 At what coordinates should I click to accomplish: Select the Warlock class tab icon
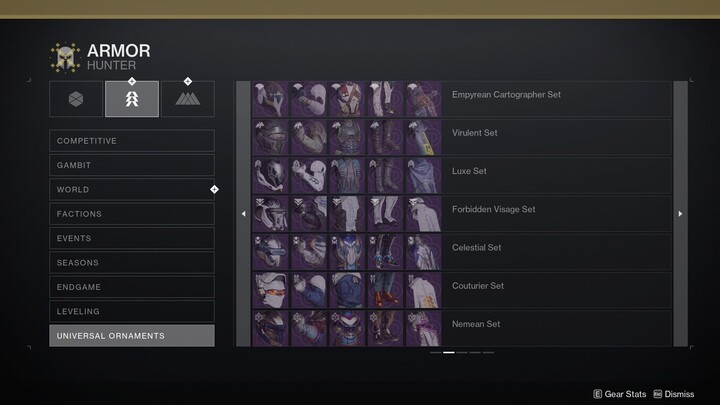click(x=188, y=99)
